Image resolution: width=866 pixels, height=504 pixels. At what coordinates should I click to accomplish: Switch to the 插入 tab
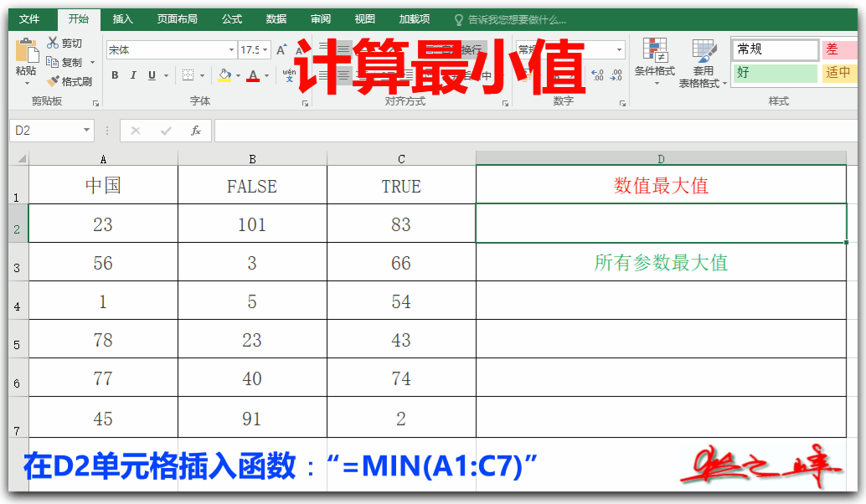[122, 19]
